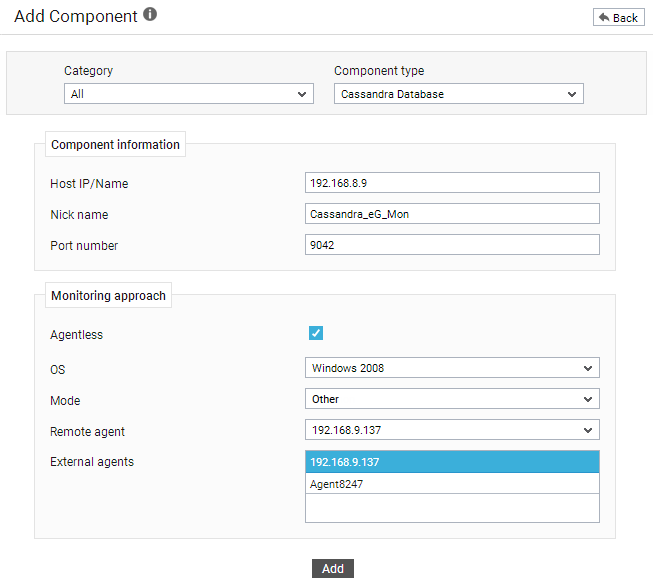Expand the Component type Cassandra Database dropdown
Viewport: 653px width, 587px height.
[x=459, y=94]
